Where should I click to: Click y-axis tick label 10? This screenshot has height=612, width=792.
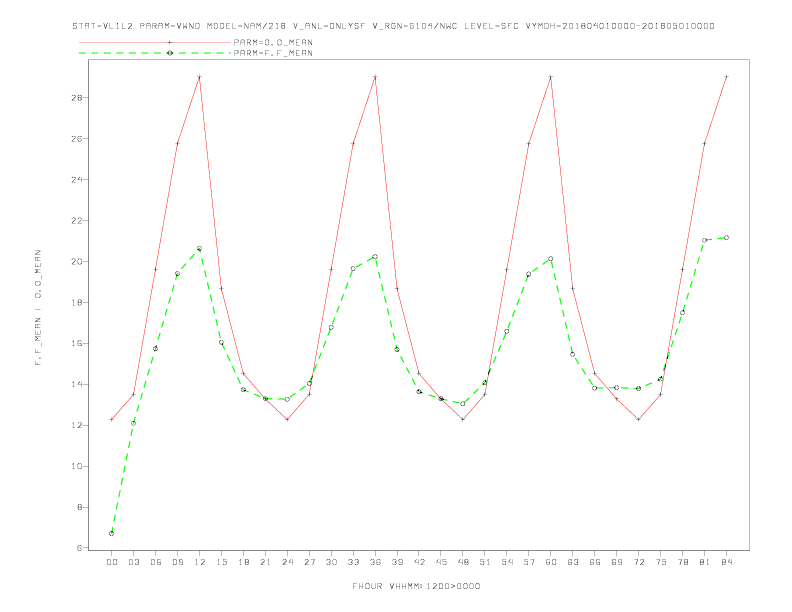[76, 466]
